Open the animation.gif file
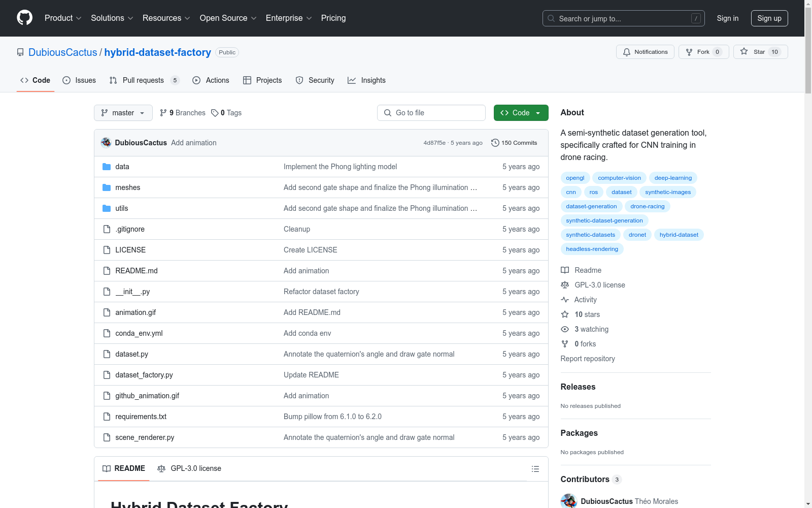This screenshot has width=812, height=508. (x=136, y=312)
